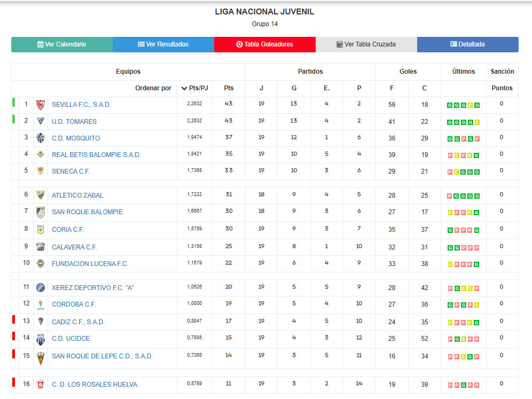This screenshot has width=532, height=399.
Task: Click the Cadiz C.F. club crest
Action: 41,322
